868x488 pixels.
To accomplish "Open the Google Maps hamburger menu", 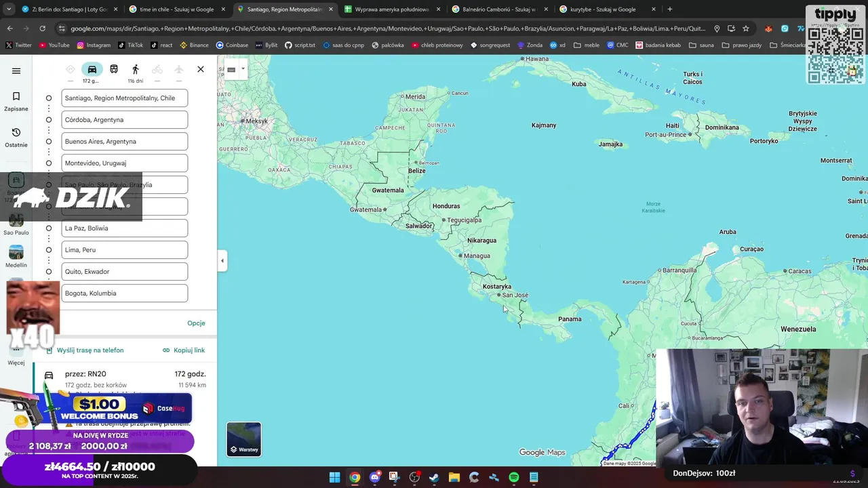I will (x=16, y=70).
